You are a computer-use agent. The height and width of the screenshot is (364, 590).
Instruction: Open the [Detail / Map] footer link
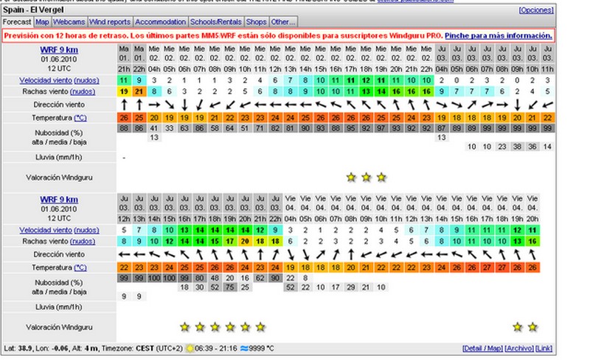point(482,349)
